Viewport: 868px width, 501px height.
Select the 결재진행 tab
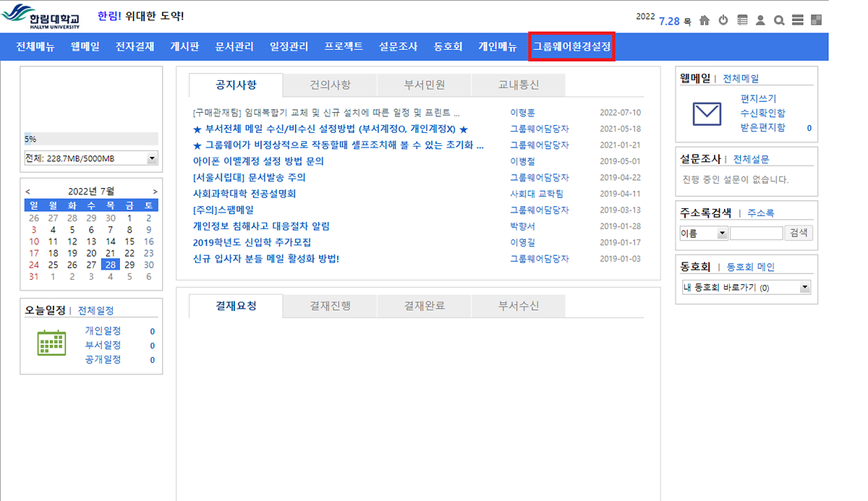[x=330, y=306]
